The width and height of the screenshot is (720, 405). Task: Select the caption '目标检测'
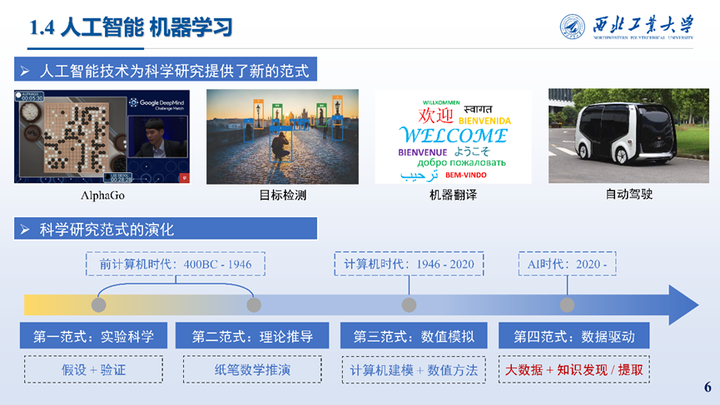[x=282, y=195]
